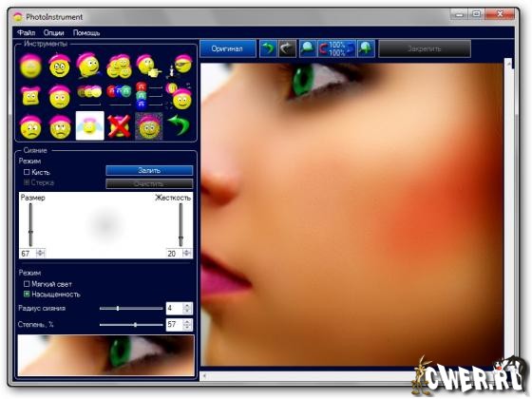The width and height of the screenshot is (532, 399).
Task: Click the Жесткость value spinner arrows
Action: 186,253
